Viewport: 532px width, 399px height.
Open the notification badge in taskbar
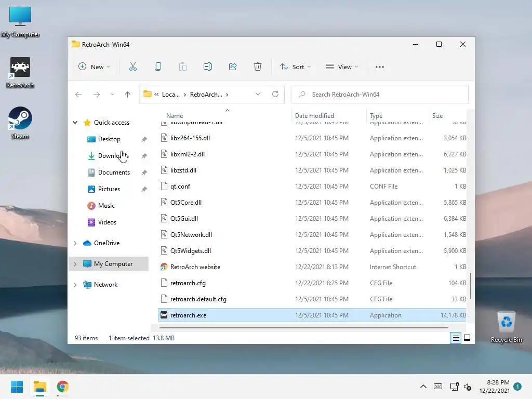(x=517, y=387)
